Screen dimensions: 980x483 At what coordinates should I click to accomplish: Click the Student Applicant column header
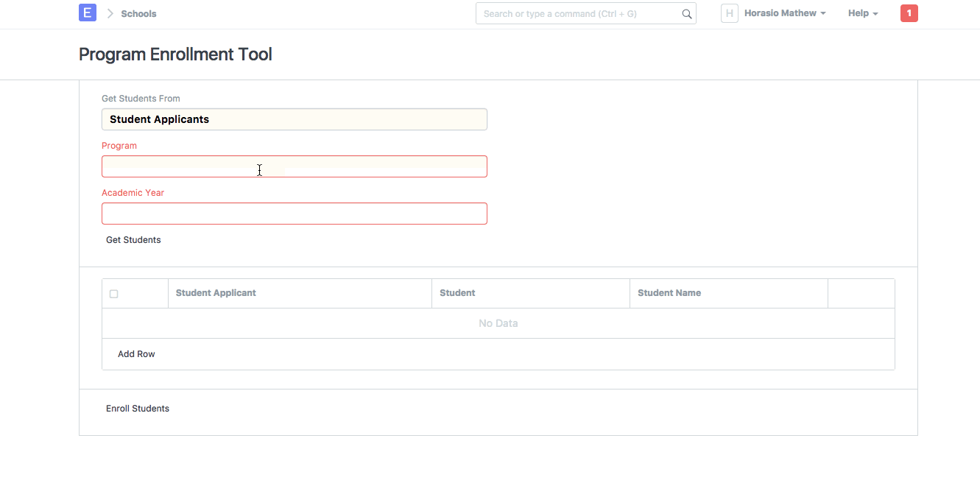coord(216,293)
